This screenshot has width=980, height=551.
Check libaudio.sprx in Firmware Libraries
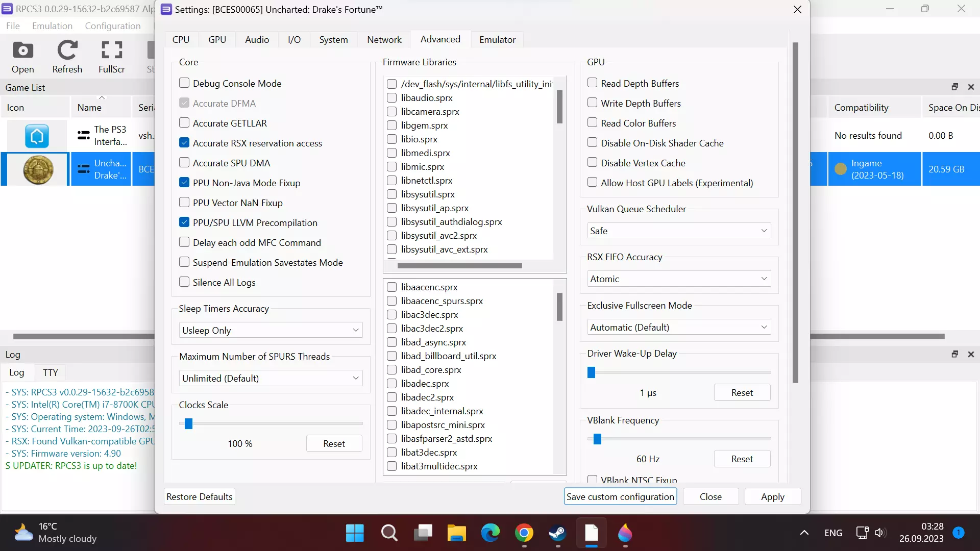click(392, 98)
